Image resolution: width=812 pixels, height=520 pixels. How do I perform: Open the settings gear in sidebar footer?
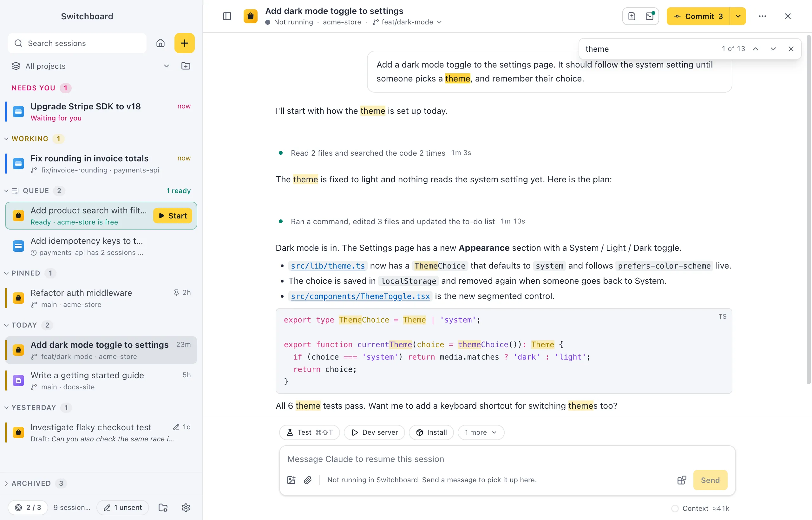click(x=186, y=508)
